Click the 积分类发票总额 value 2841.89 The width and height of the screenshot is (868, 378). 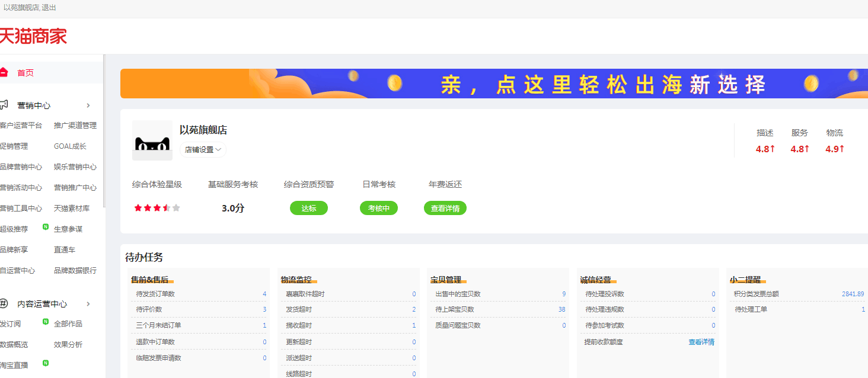tap(853, 294)
